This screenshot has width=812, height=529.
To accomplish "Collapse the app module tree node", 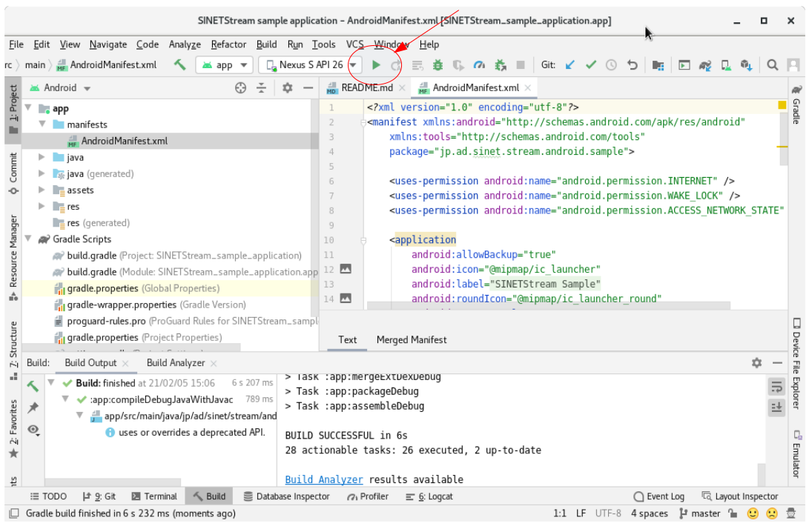I will pos(28,108).
